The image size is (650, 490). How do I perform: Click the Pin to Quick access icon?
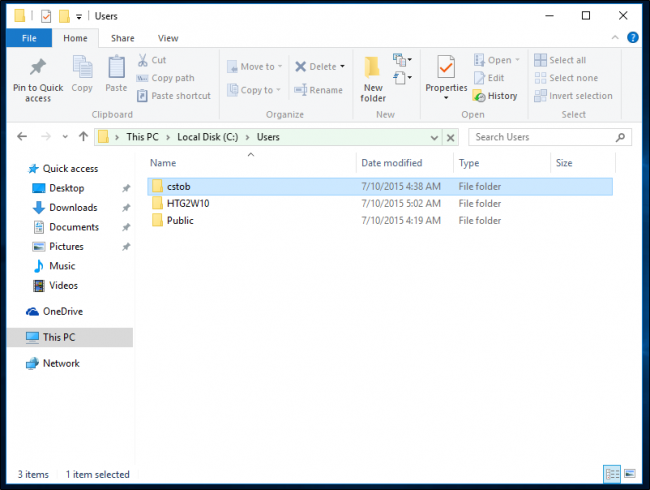coord(38,67)
